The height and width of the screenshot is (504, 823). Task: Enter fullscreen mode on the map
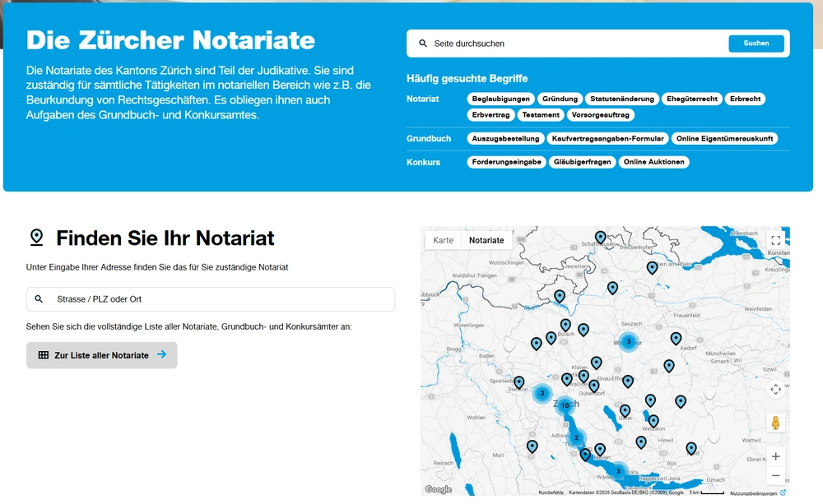coord(775,240)
